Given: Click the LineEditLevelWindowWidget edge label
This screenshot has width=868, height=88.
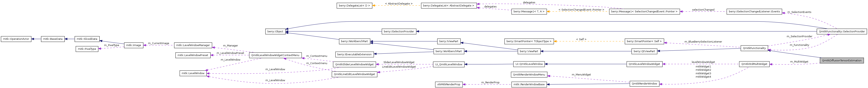Looking at the screenshot, I should (x=399, y=67).
